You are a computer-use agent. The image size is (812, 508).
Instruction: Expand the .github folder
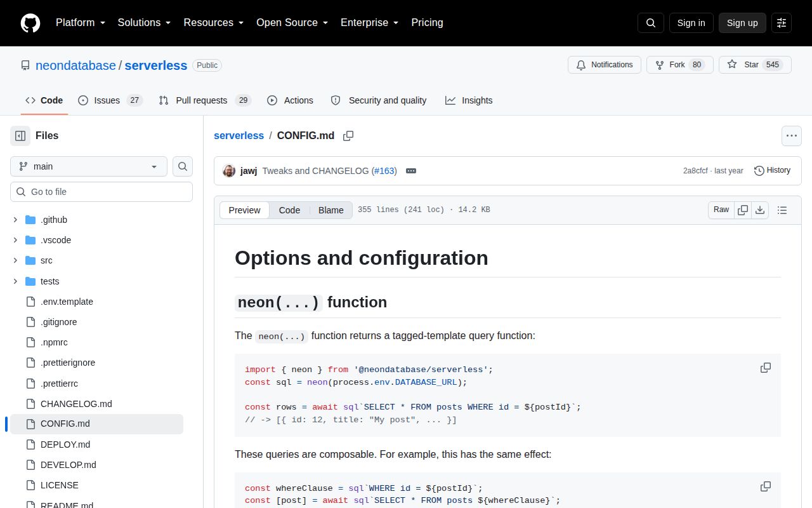15,220
